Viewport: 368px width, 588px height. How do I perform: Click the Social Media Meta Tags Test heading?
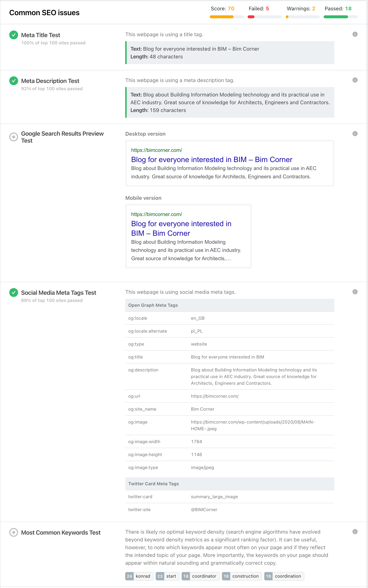click(x=59, y=293)
